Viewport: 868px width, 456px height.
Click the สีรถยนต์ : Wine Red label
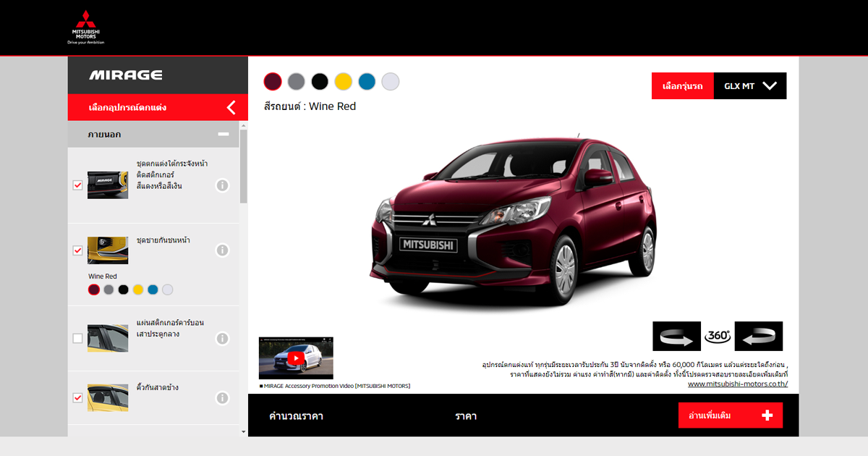[310, 106]
